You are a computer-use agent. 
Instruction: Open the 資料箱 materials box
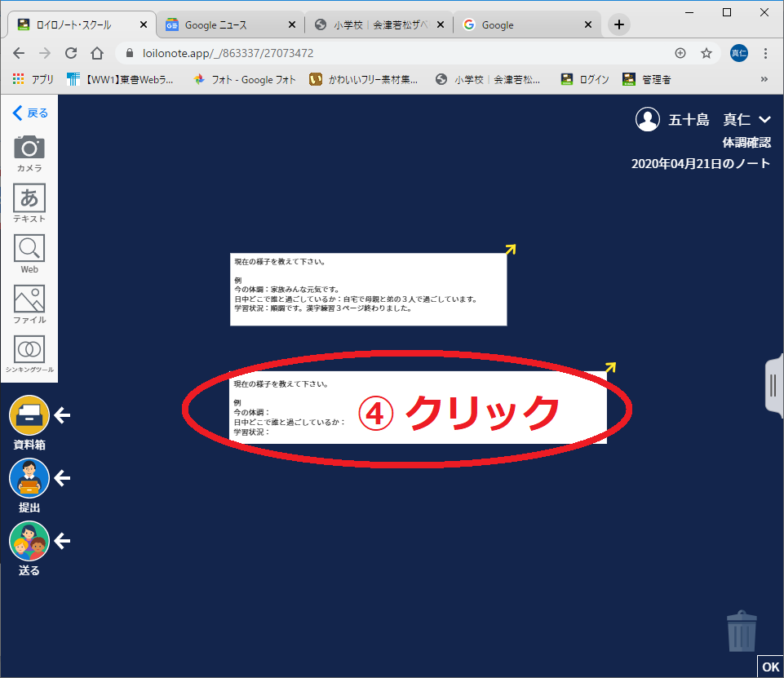[x=29, y=415]
